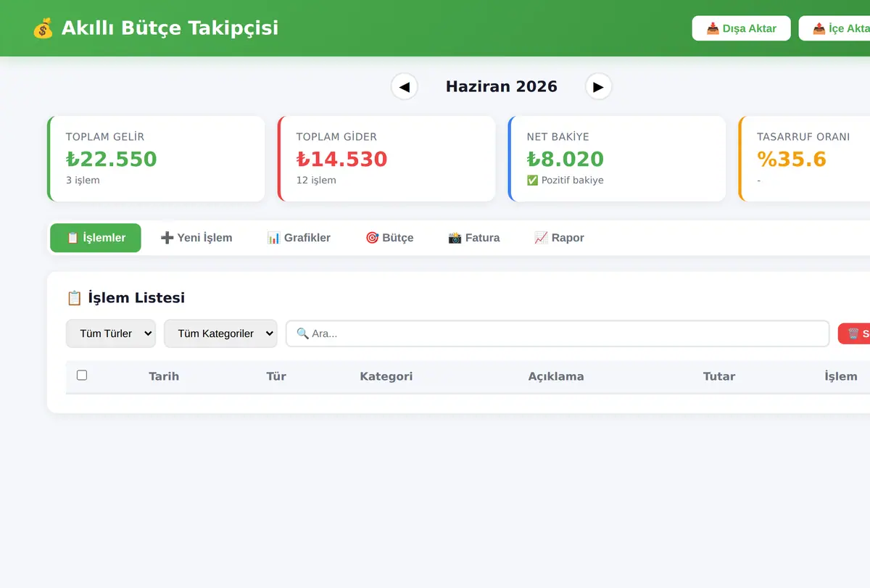Click the Haziran 2026 month label
870x588 pixels.
(502, 87)
